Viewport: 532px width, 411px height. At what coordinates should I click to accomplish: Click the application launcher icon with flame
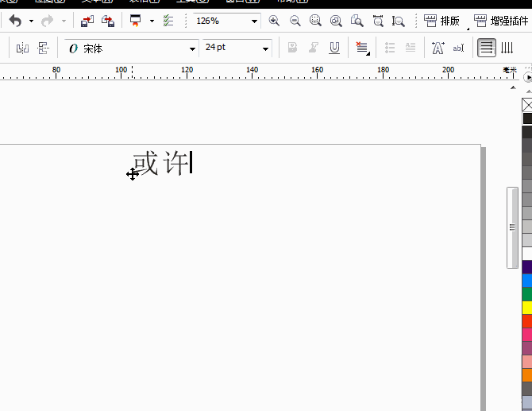[135, 21]
